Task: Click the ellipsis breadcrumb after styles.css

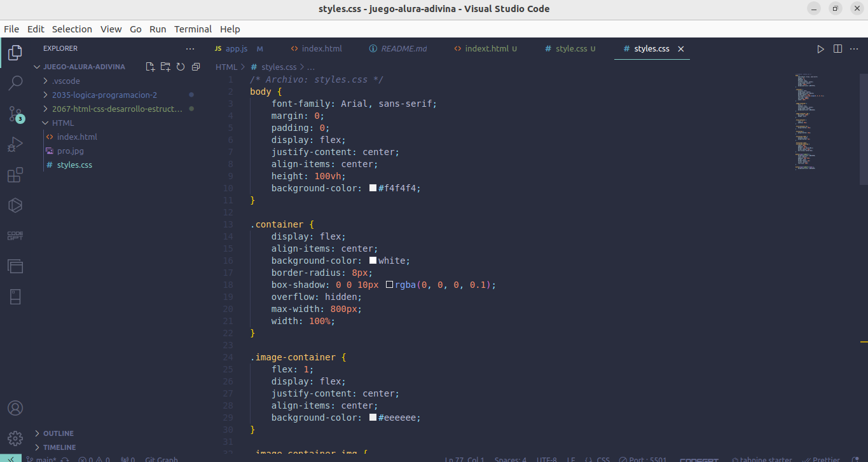Action: 311,67
